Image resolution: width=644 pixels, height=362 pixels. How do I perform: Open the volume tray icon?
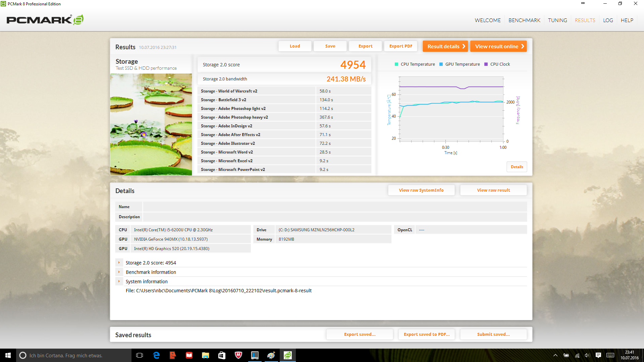[x=587, y=355]
